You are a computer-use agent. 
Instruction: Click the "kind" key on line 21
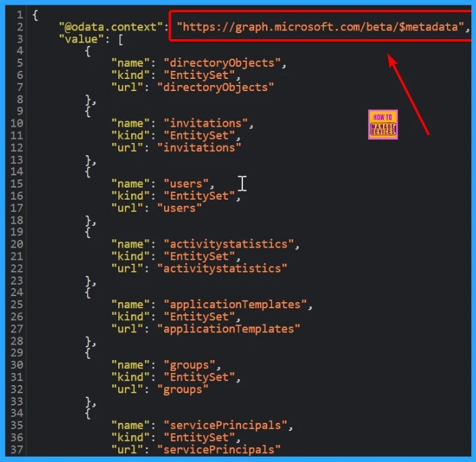click(x=130, y=256)
